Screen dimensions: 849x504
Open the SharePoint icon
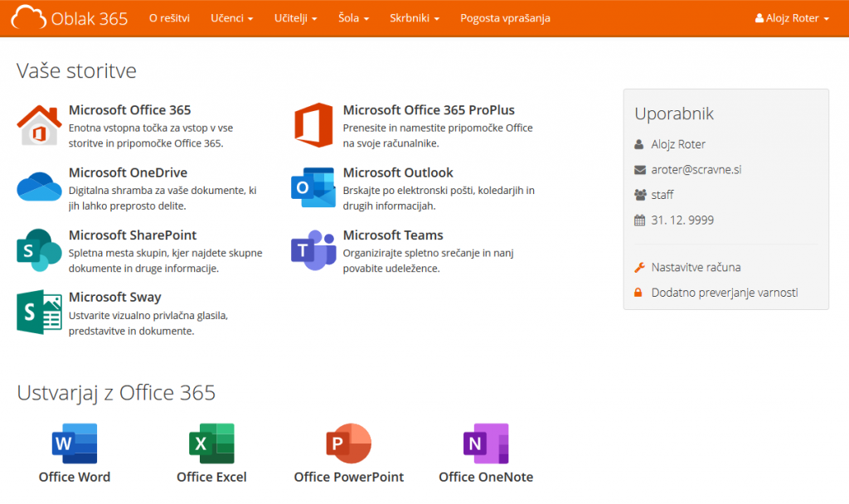(39, 250)
